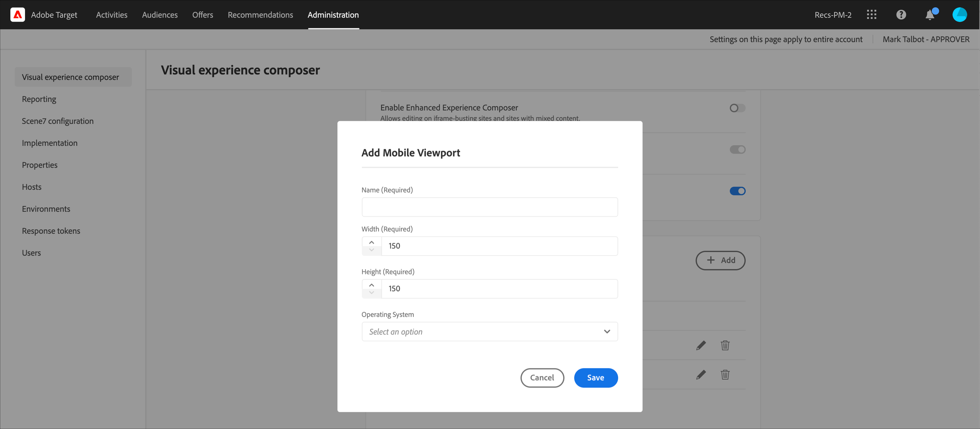The height and width of the screenshot is (429, 980).
Task: Increase Width with up stepper arrow
Action: (x=372, y=242)
